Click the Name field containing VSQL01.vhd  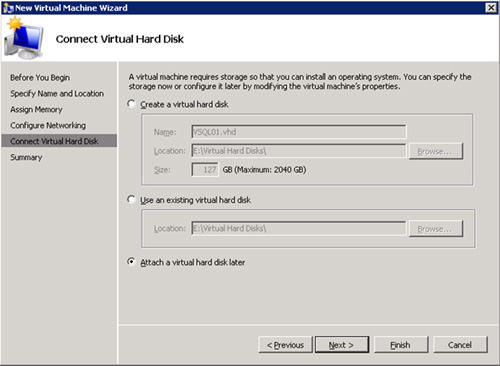(x=299, y=132)
